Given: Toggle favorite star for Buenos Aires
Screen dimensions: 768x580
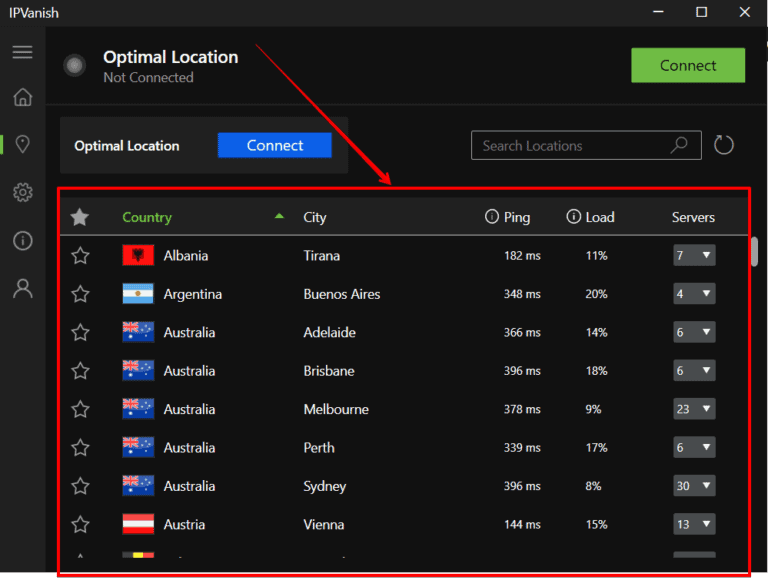Looking at the screenshot, I should (80, 294).
